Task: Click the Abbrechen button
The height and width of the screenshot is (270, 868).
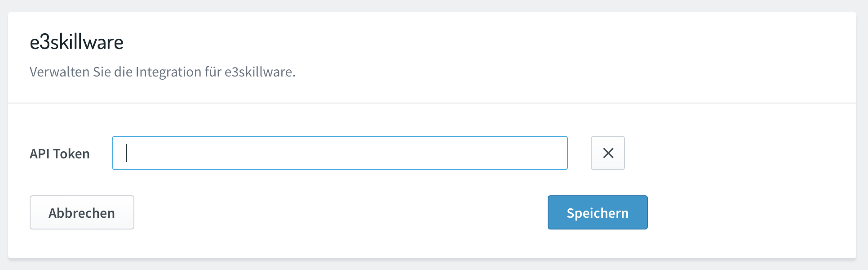Action: coord(82,212)
